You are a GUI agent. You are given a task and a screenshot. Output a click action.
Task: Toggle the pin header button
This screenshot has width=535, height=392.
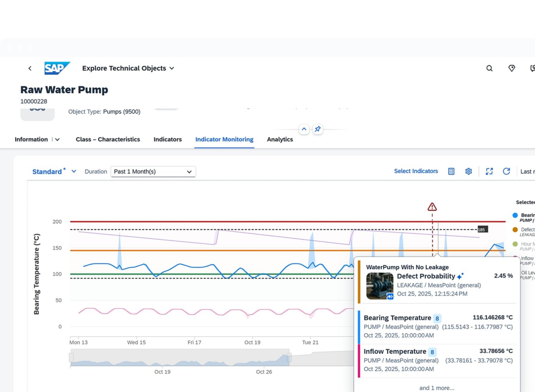click(317, 129)
